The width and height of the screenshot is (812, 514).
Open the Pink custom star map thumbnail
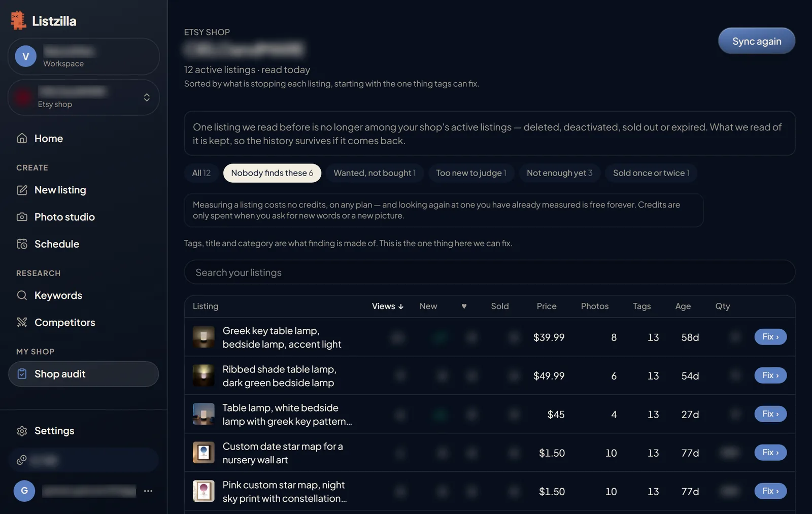coord(204,491)
